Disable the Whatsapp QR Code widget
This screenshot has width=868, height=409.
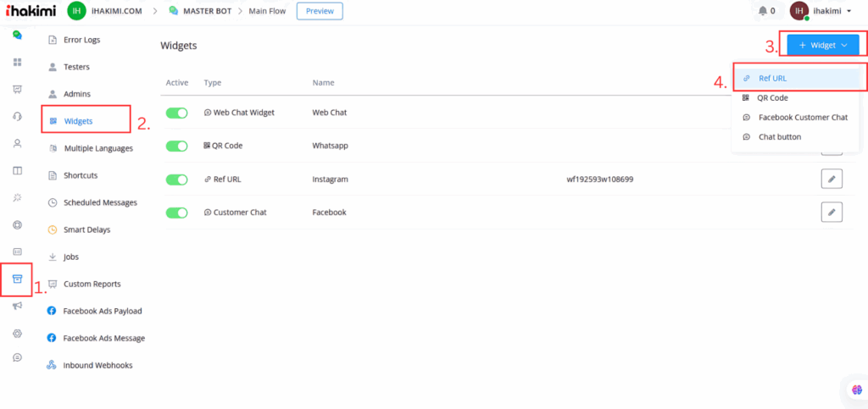click(x=176, y=146)
